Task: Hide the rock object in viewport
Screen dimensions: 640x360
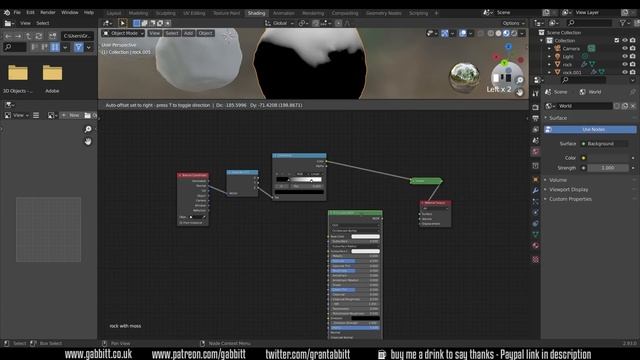Action: (625, 64)
